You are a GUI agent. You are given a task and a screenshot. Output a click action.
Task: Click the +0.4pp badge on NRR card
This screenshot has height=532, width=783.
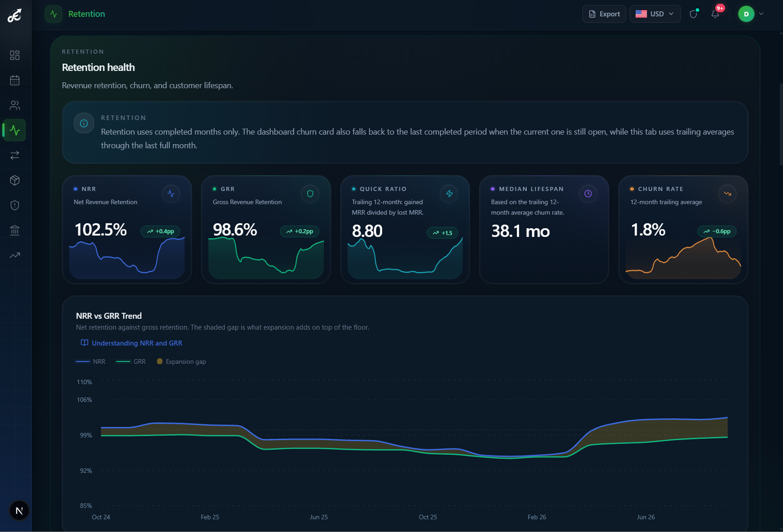pos(161,231)
